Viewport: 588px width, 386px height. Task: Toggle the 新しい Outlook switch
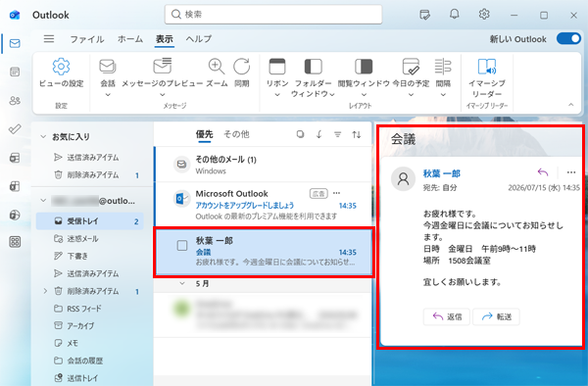[x=568, y=38]
